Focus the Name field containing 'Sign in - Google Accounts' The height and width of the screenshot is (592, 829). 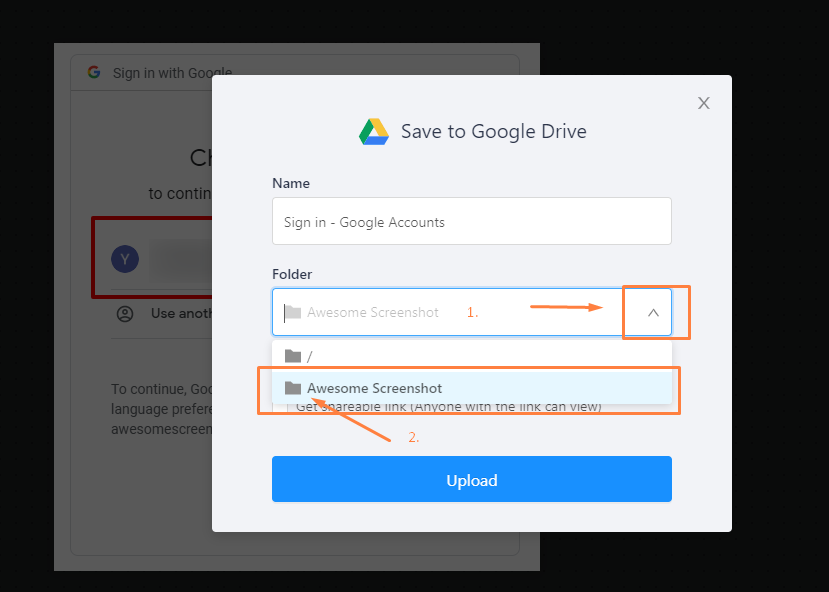[x=472, y=221]
